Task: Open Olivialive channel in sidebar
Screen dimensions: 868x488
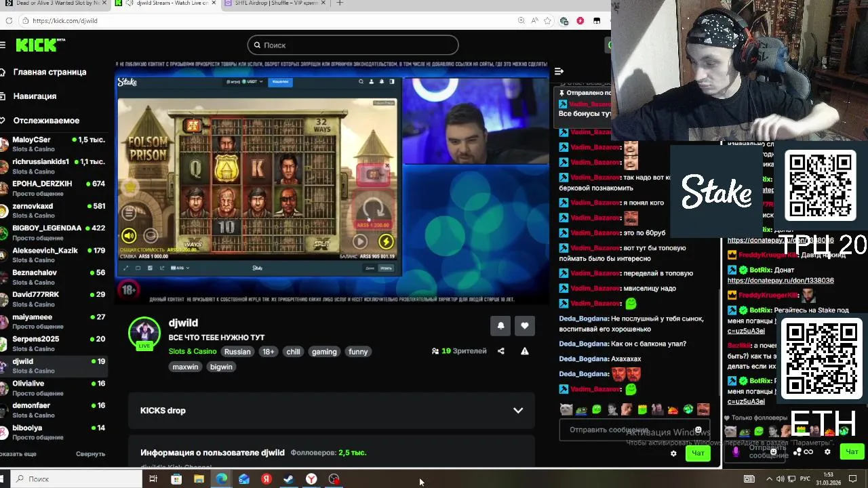Action: [x=53, y=388]
